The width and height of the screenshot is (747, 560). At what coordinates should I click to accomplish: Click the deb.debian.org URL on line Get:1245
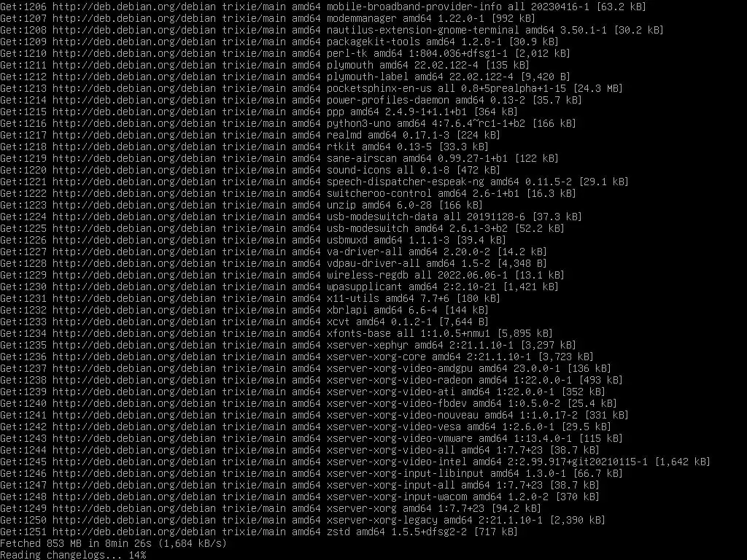point(134,462)
